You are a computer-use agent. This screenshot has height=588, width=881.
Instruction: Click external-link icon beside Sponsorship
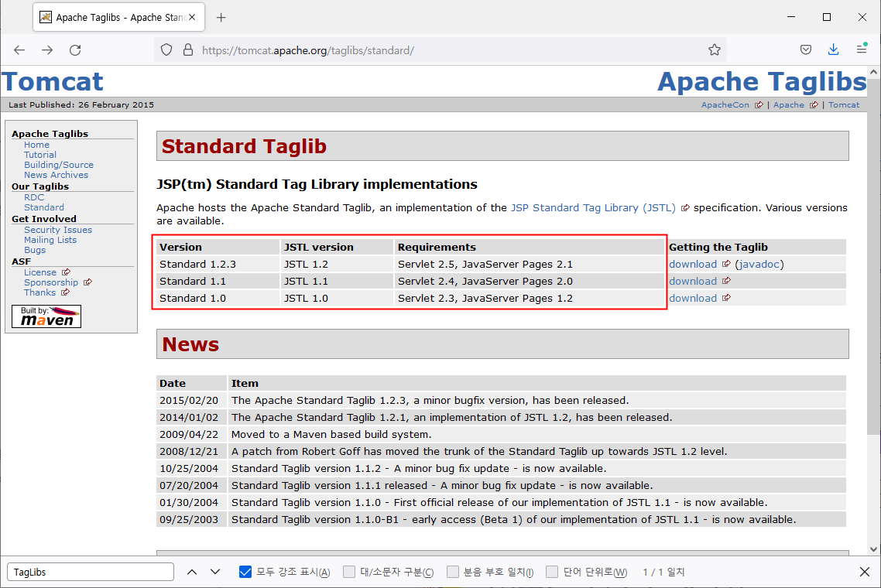pyautogui.click(x=87, y=282)
